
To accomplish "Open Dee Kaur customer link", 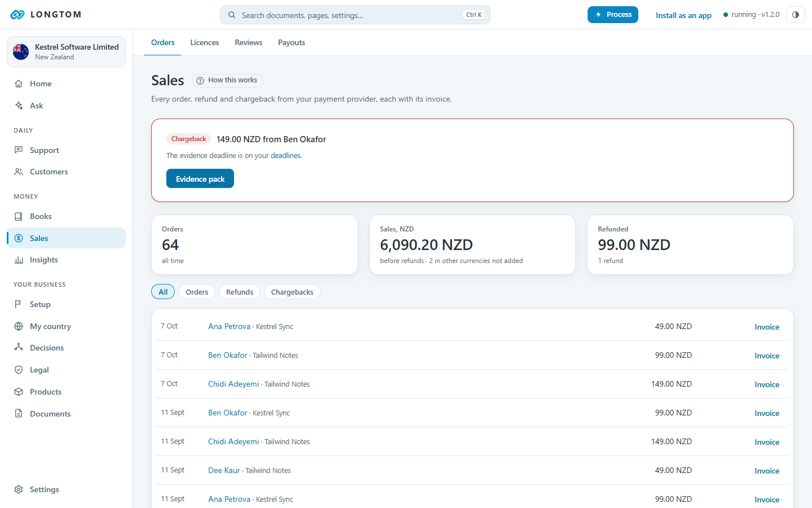I will [224, 470].
